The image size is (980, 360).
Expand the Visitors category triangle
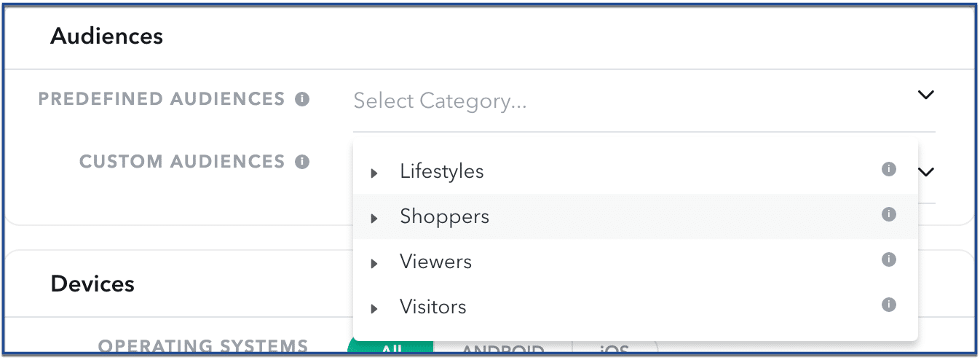374,309
